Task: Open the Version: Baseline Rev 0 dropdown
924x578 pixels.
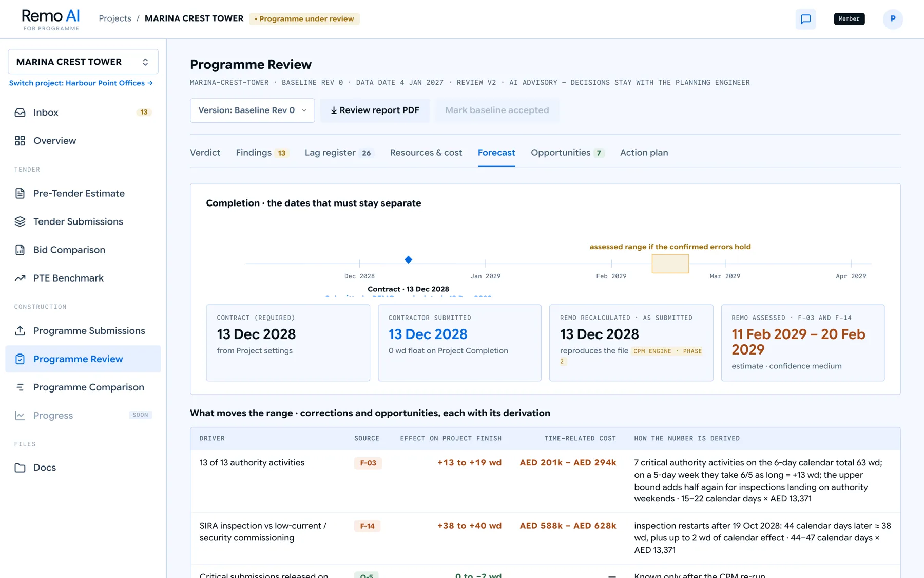Action: pyautogui.click(x=252, y=110)
